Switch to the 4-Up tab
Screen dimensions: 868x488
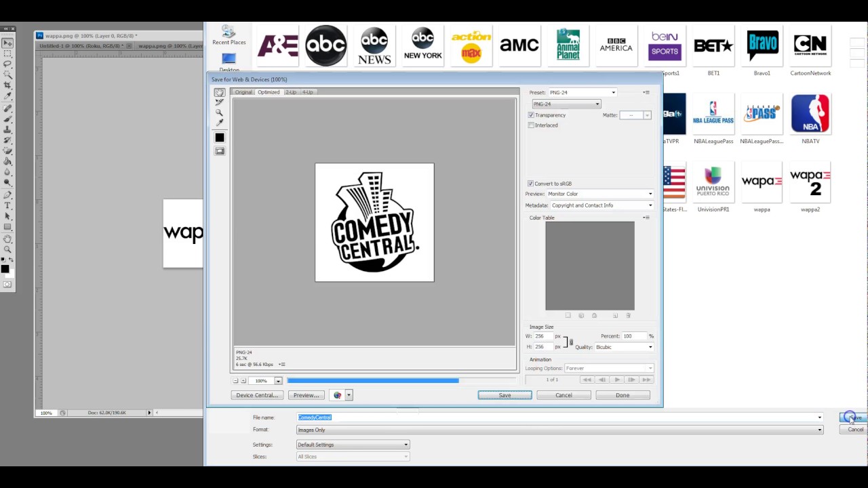(x=308, y=92)
